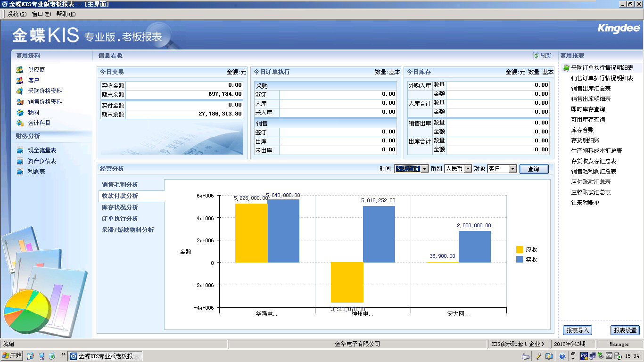Click the handwriting pad language bar icon
Image resolution: width=644 pixels, height=362 pixels.
pyautogui.click(x=549, y=356)
